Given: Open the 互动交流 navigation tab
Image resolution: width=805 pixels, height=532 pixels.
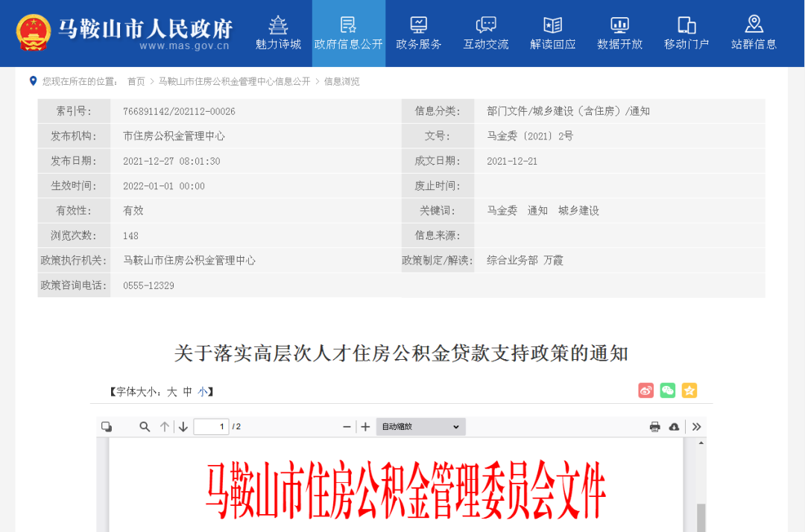Looking at the screenshot, I should point(485,34).
